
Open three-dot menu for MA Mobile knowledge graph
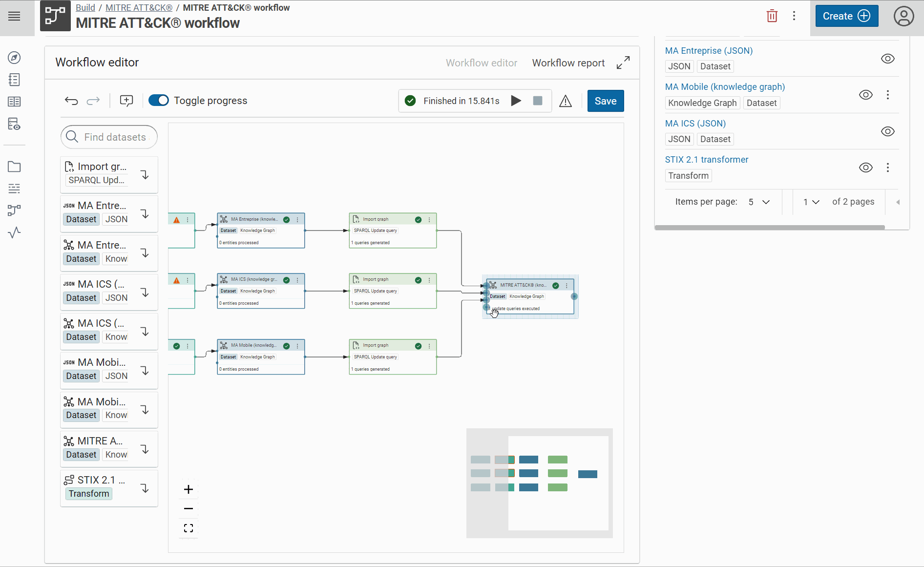click(887, 95)
